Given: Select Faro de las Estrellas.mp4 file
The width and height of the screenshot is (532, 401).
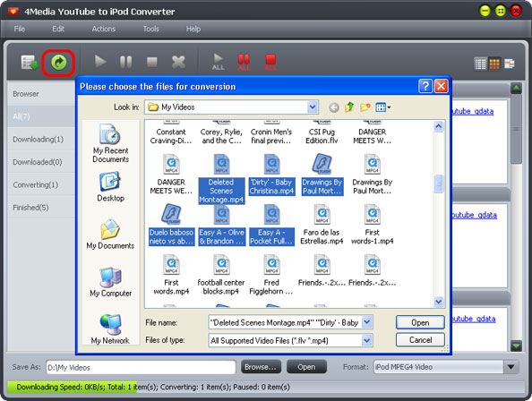Looking at the screenshot, I should (x=322, y=225).
